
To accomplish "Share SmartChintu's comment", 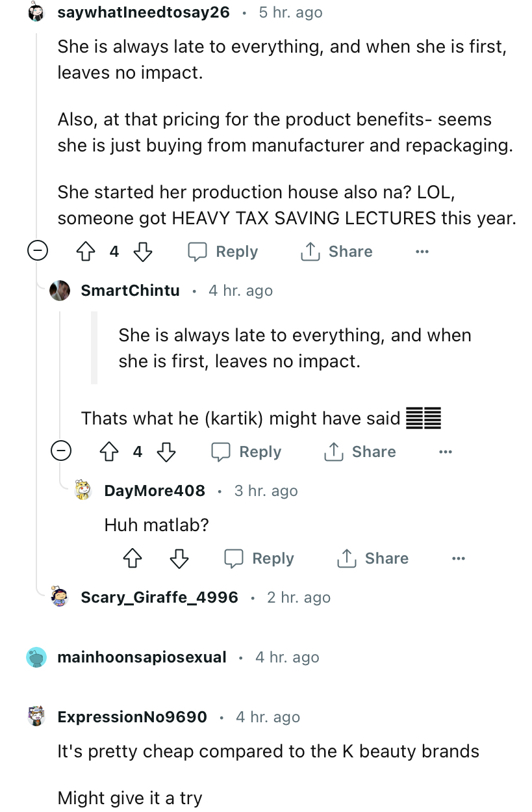I will coord(359,452).
